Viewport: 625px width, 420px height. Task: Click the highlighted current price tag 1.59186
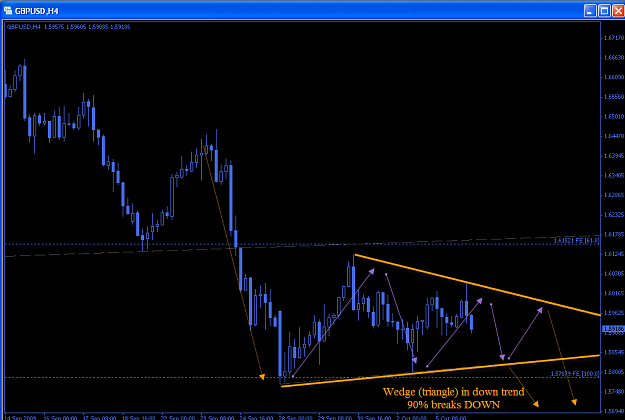click(x=613, y=329)
